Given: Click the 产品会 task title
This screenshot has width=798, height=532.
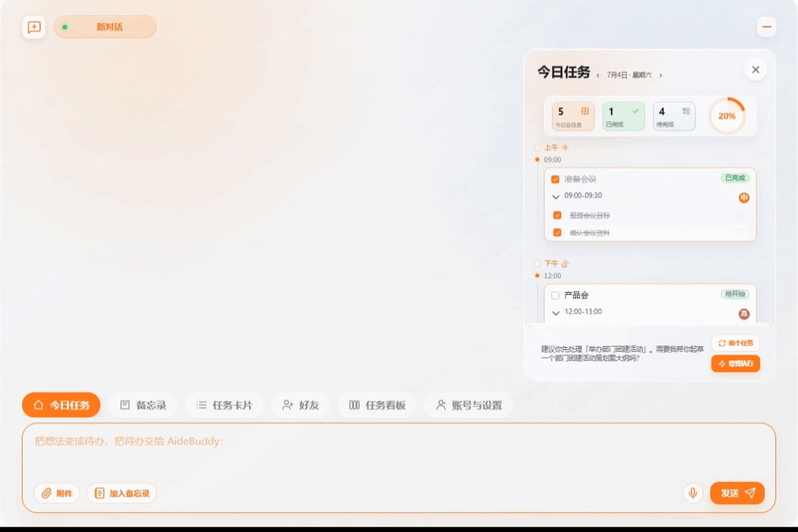Looking at the screenshot, I should click(x=577, y=295).
